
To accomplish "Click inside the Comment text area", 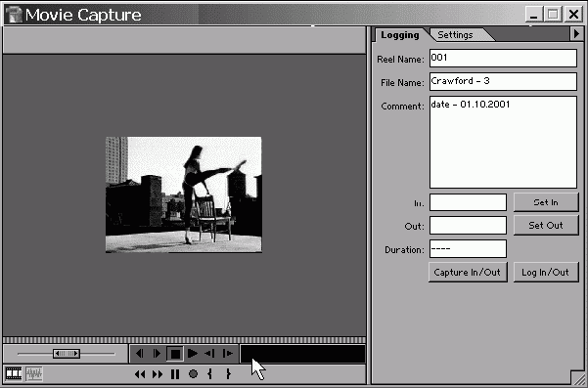I will 503,142.
